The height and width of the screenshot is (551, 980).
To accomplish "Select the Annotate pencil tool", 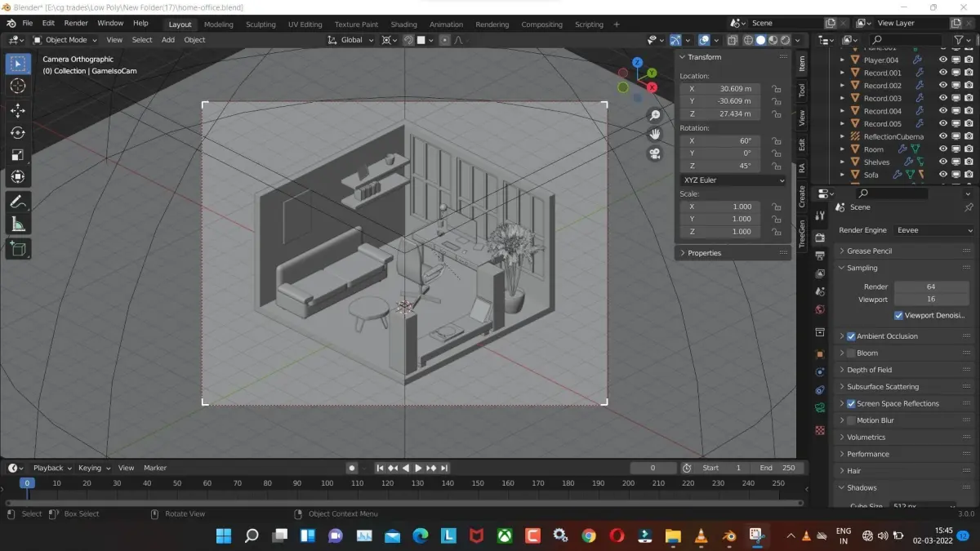I will (18, 202).
